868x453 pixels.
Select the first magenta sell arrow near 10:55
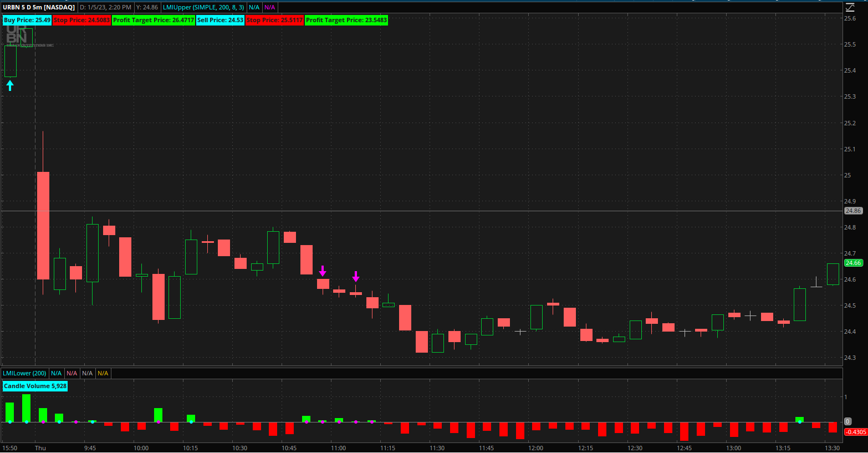click(x=323, y=271)
